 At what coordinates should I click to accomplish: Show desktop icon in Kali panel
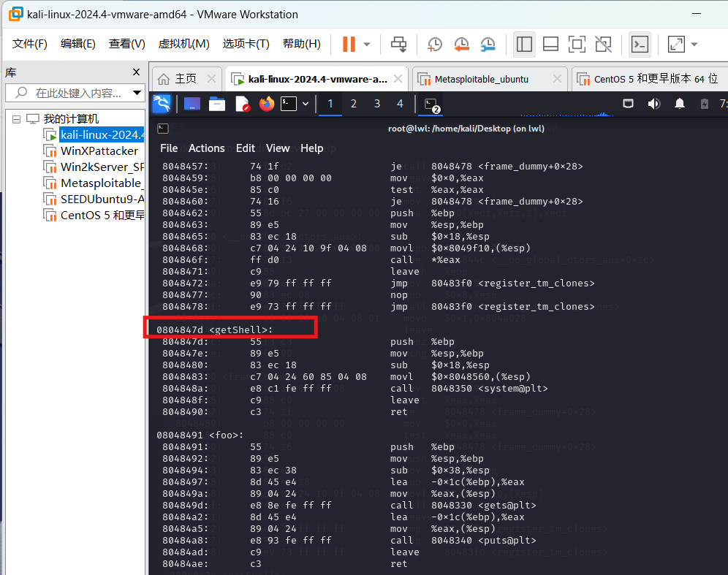click(192, 104)
